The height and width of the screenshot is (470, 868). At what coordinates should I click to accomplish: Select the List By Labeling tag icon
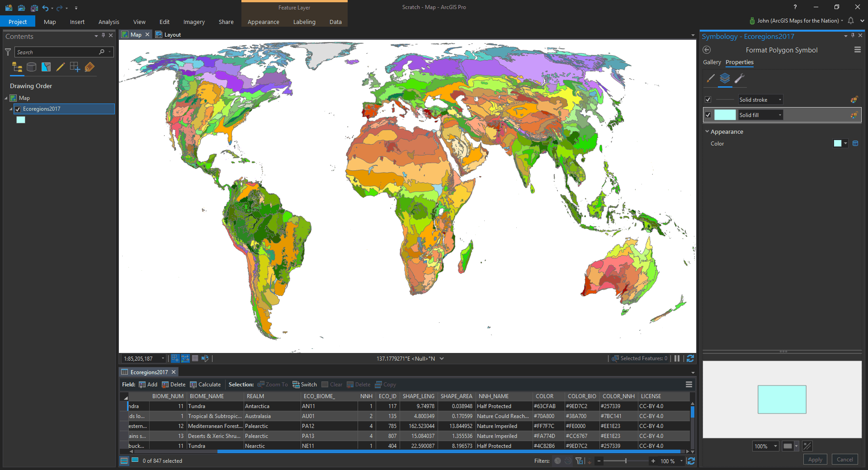coord(90,67)
